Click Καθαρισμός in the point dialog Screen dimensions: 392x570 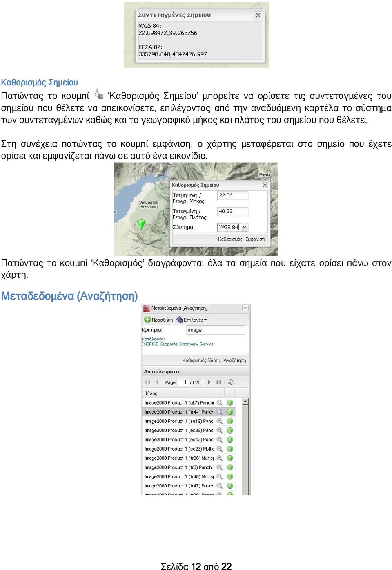click(230, 239)
